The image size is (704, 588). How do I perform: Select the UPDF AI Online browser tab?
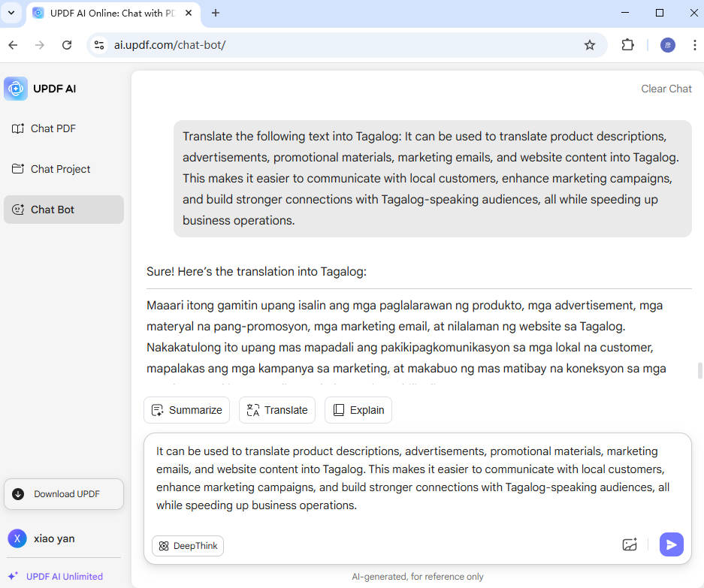tap(113, 14)
